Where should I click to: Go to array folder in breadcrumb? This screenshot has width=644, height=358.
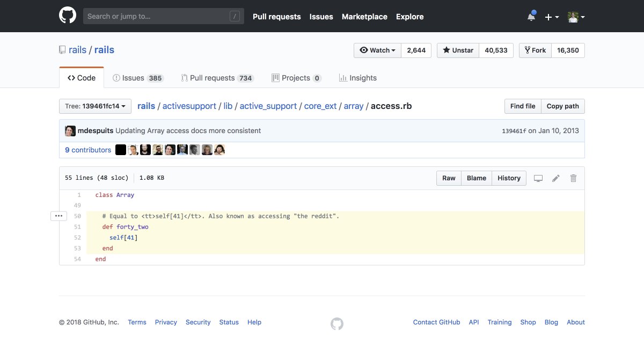pos(354,106)
